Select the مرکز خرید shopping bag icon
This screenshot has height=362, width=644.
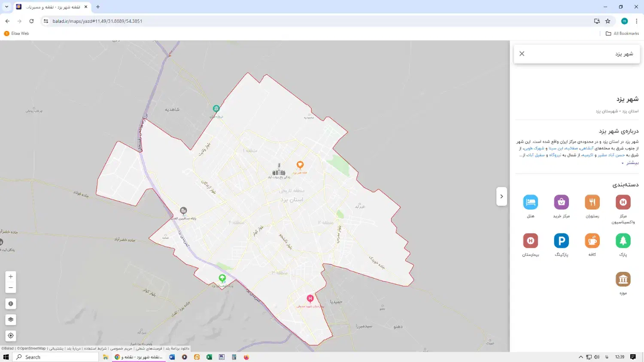coord(562,202)
